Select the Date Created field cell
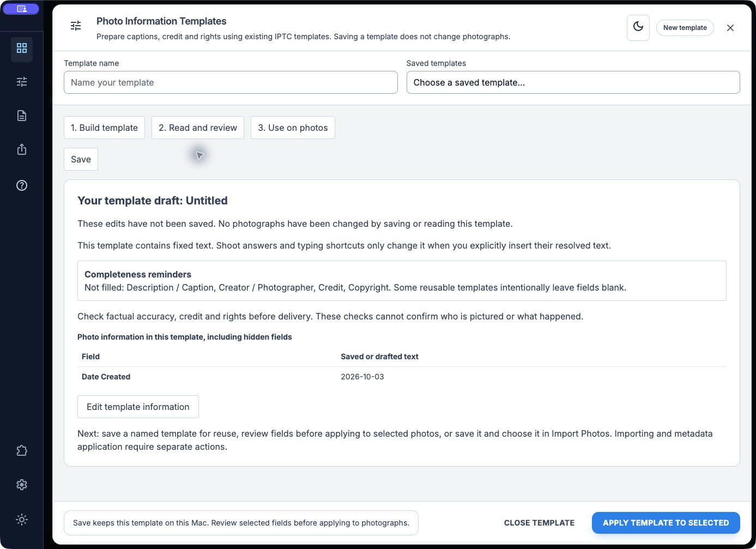Viewport: 756px width, 549px height. (106, 377)
